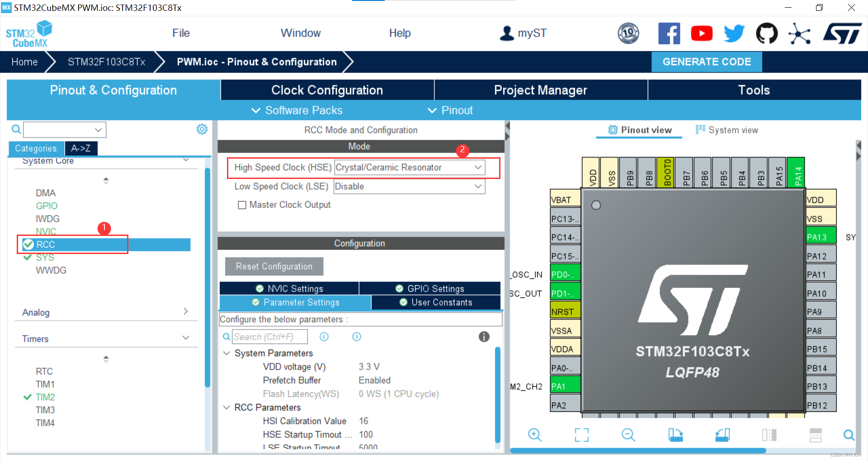Screen dimensions: 868x461
Task: Click the pin search magnifier icon
Action: (849, 435)
